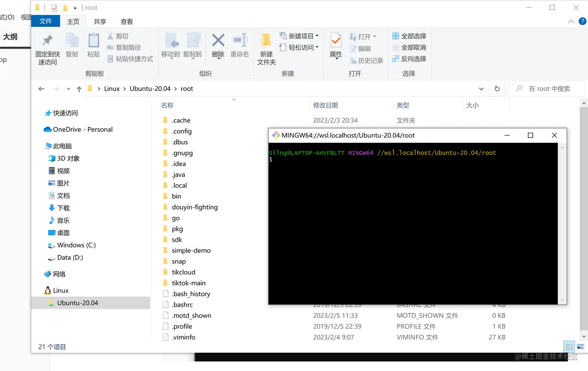Click the Rename (重命名) icon
This screenshot has width=588, height=371.
coord(240,40)
